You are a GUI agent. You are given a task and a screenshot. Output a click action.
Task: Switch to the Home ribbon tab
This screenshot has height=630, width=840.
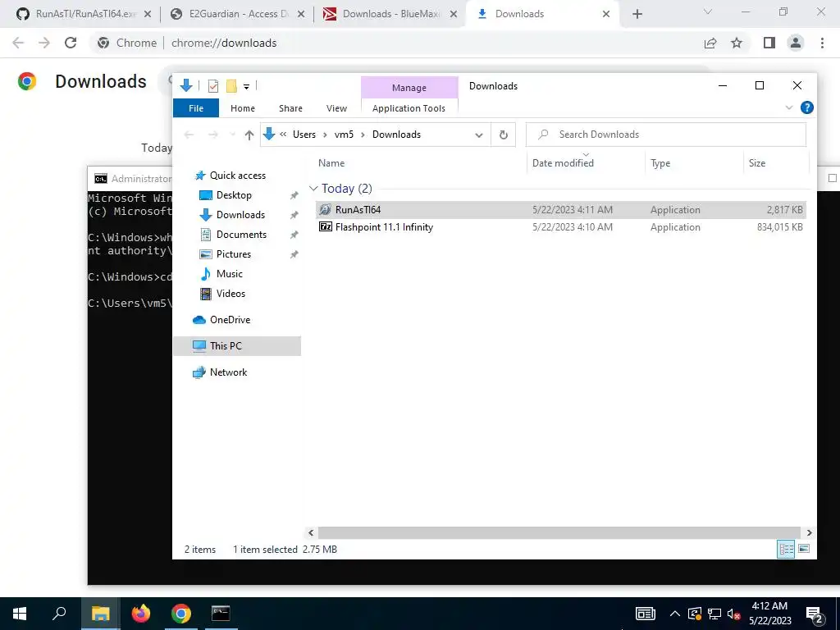243,108
